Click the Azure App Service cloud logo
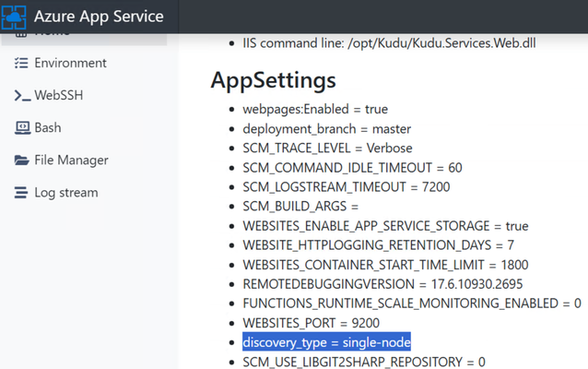The width and height of the screenshot is (588, 369). click(14, 17)
